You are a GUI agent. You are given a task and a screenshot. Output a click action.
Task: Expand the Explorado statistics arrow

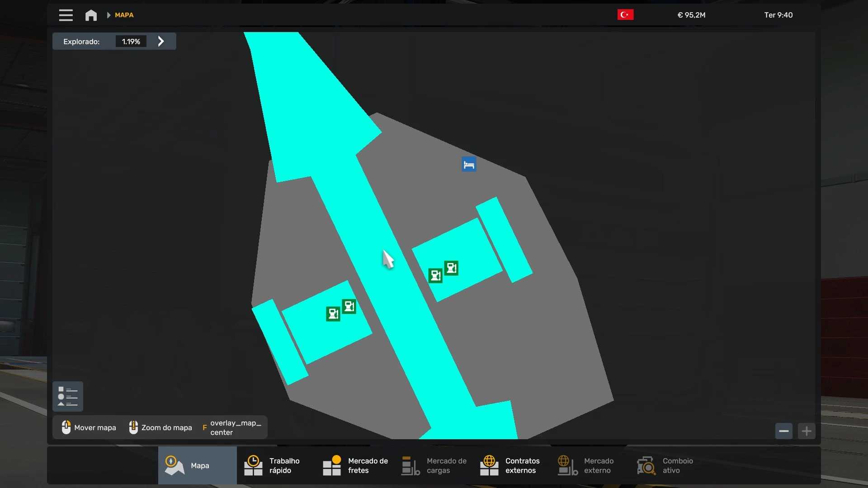tap(161, 41)
